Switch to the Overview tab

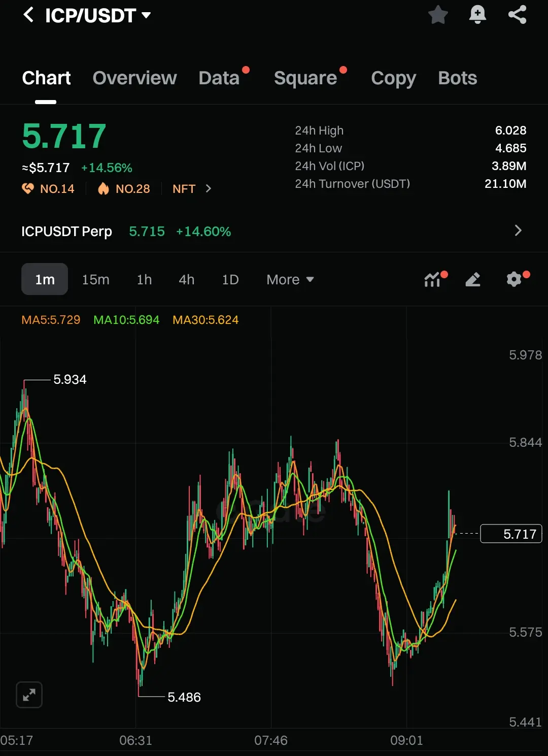134,78
